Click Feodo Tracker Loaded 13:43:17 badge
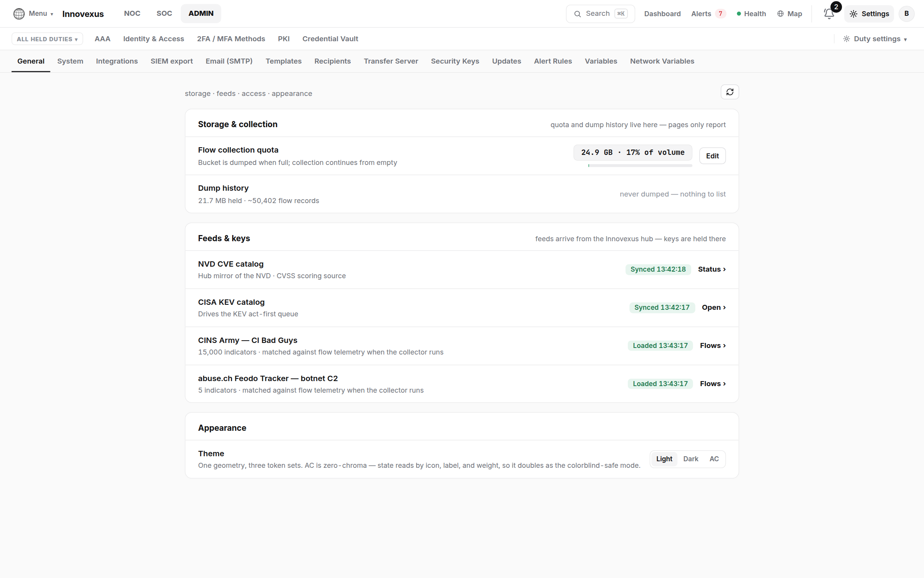924x578 pixels. 660,384
